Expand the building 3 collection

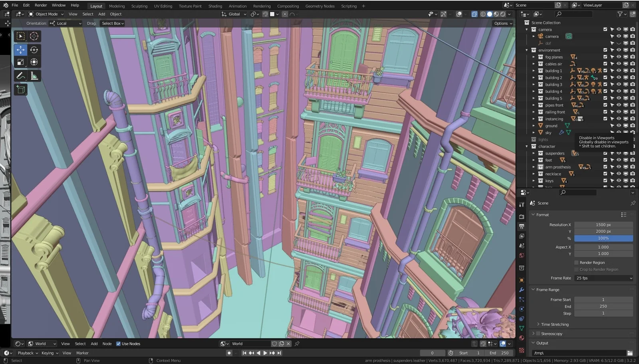click(534, 85)
